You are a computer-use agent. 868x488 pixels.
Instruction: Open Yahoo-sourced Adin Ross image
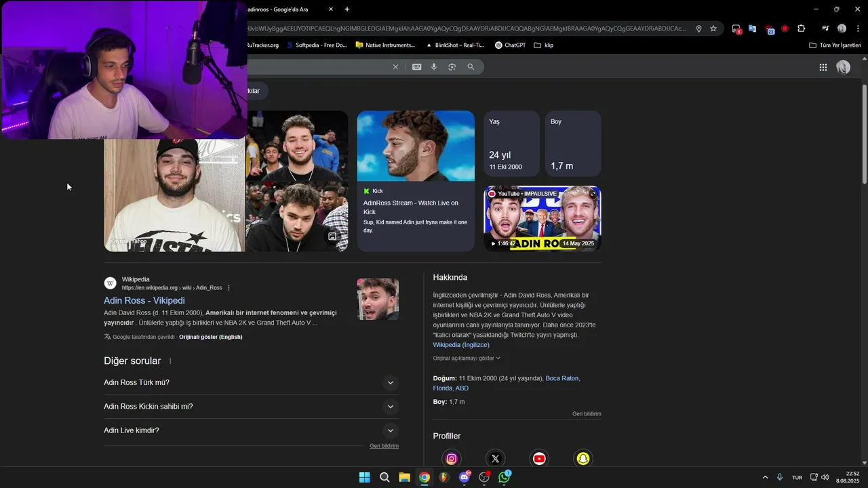pos(174,195)
